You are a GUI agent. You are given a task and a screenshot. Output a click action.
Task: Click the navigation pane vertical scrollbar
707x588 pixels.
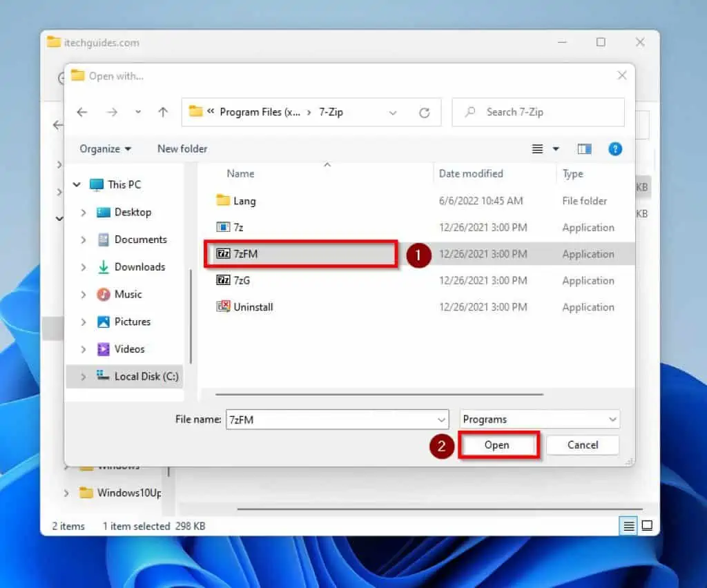(x=191, y=315)
